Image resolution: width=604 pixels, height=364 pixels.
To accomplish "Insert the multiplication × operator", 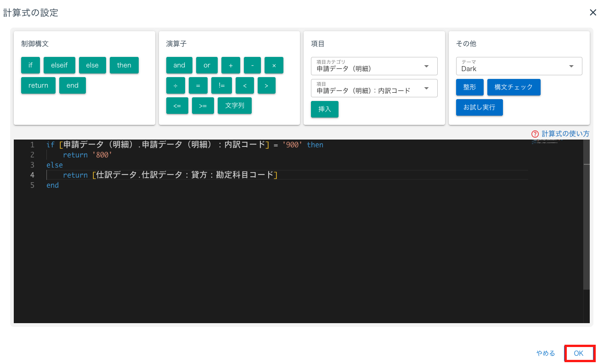I will (274, 65).
